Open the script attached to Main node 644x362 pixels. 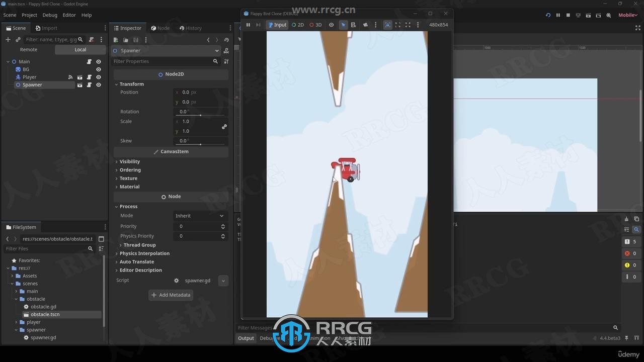pos(89,62)
